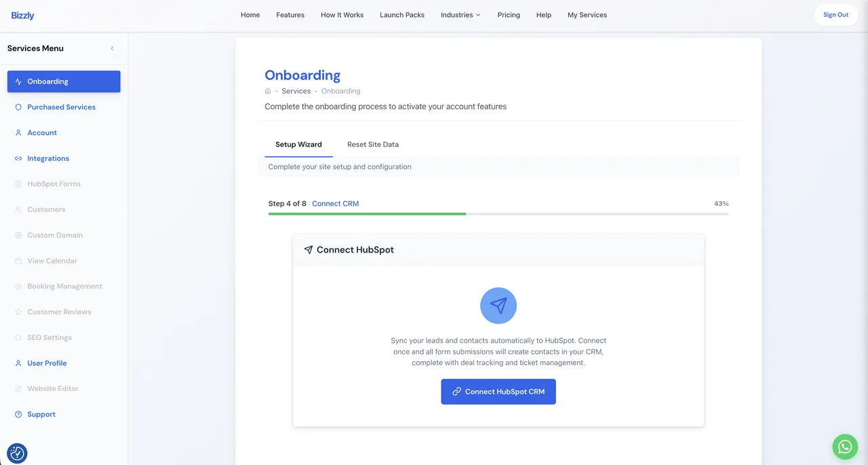868x465 pixels.
Task: Click the Booking Management gear icon
Action: [x=18, y=286]
